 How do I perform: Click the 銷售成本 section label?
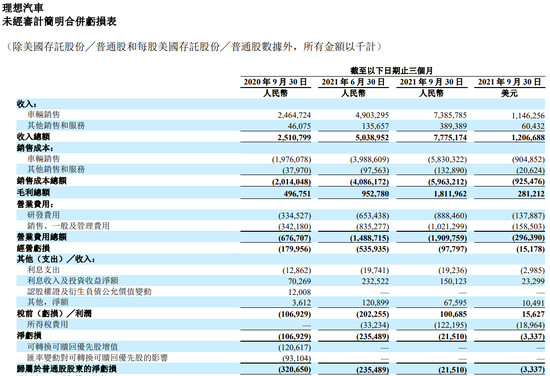(x=35, y=148)
